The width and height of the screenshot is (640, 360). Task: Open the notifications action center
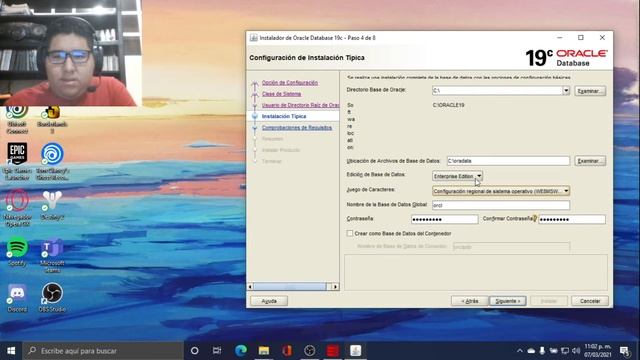click(x=624, y=351)
